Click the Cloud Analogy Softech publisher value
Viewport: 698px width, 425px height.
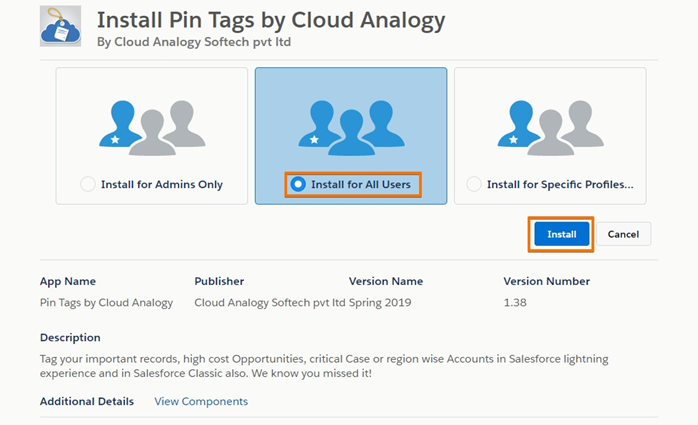click(x=270, y=303)
